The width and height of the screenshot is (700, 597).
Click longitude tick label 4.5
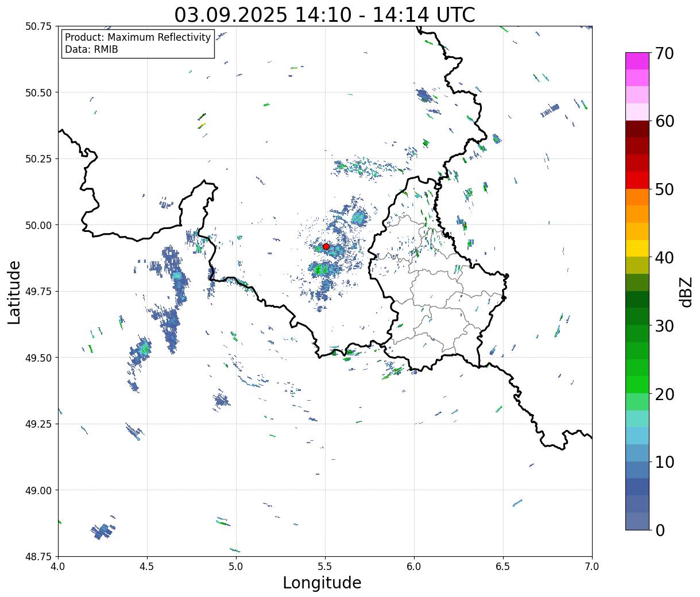click(147, 567)
